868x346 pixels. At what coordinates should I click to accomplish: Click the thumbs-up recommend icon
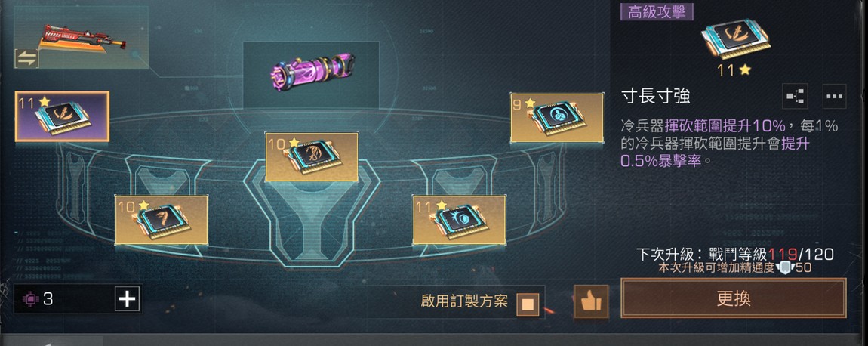591,301
